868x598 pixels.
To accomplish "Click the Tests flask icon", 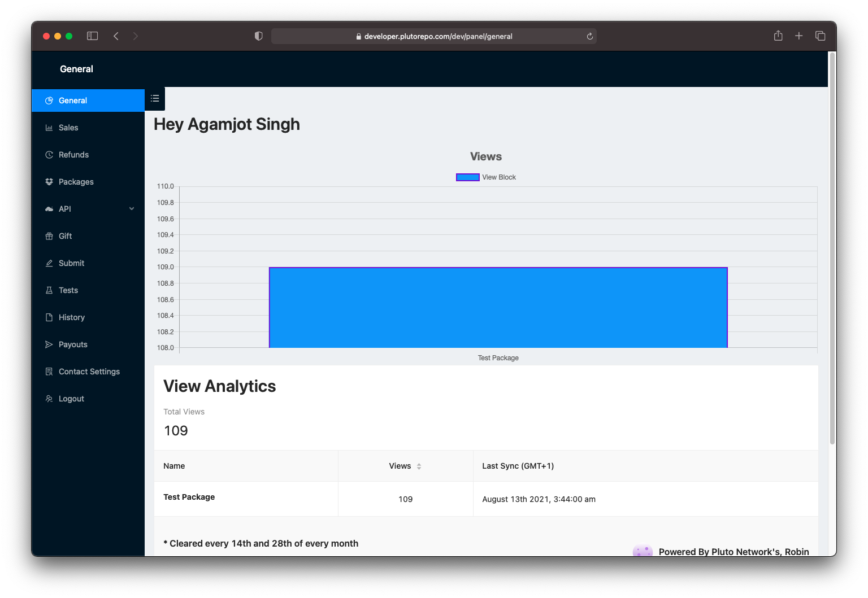I will (49, 290).
